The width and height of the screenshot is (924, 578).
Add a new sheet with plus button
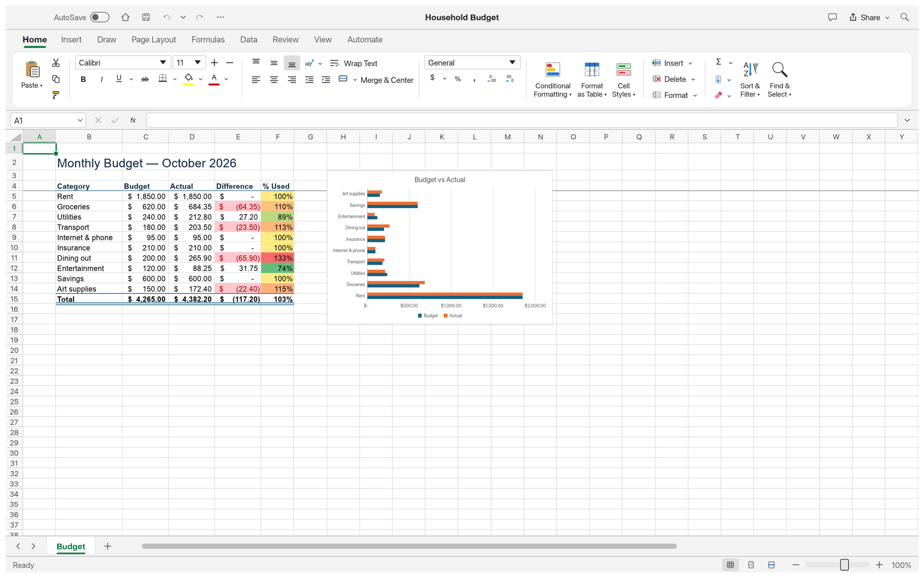pos(108,546)
